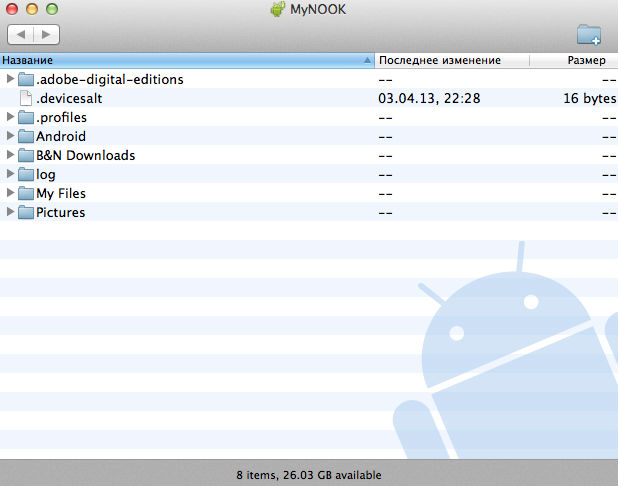Expand the Android folder triangle

tap(10, 136)
